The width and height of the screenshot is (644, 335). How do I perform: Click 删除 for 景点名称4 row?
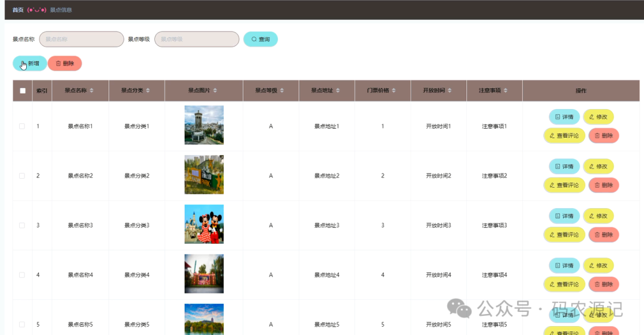pos(603,284)
